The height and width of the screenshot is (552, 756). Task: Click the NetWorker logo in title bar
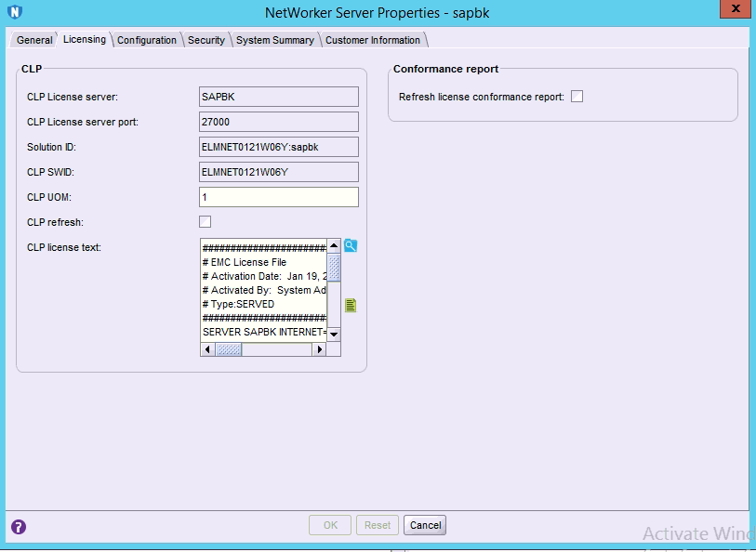click(14, 13)
